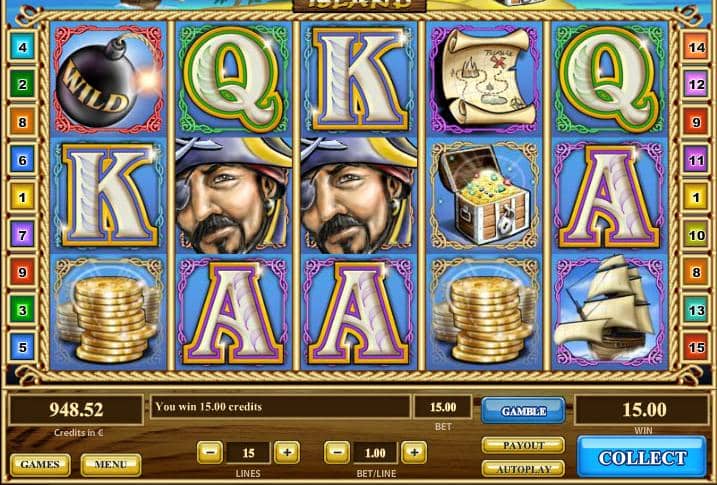Viewport: 717px width, 485px height.
Task: Collect the 15.00 win
Action: pos(642,457)
